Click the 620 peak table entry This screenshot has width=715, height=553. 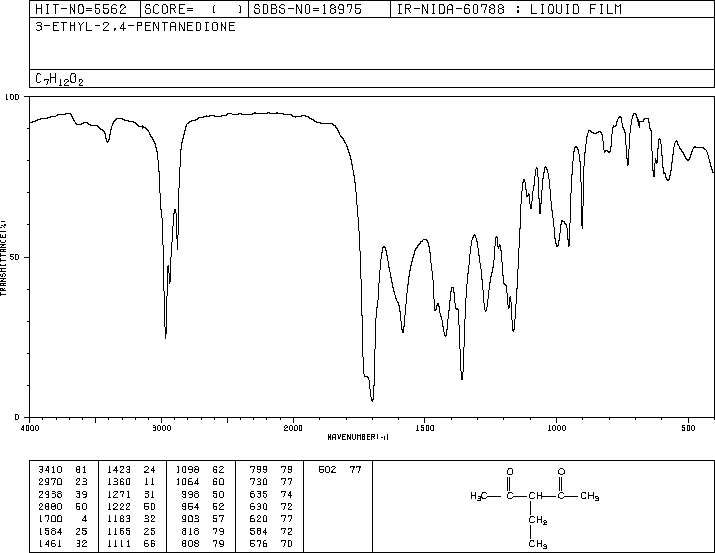[271, 519]
